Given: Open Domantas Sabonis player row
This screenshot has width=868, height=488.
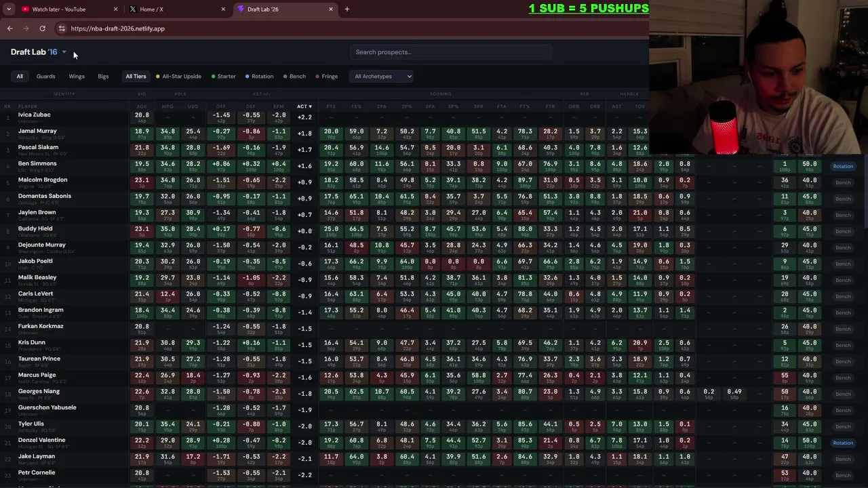Looking at the screenshot, I should (434, 199).
